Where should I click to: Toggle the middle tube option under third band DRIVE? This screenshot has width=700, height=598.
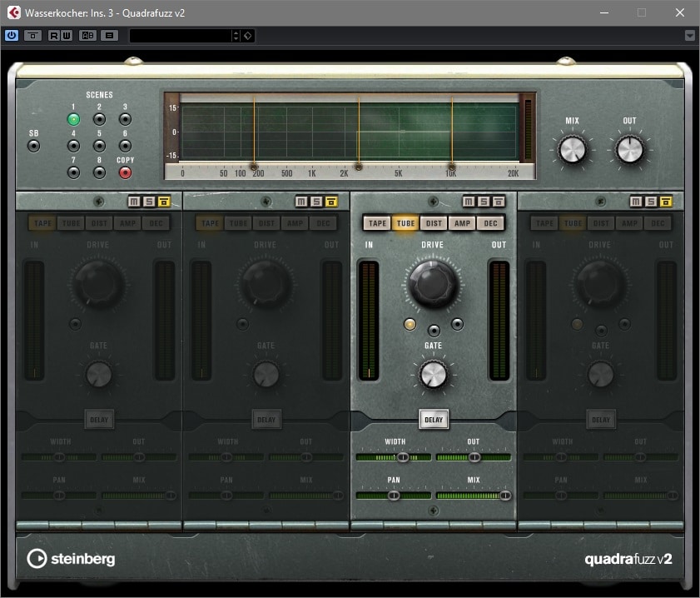[x=434, y=331]
